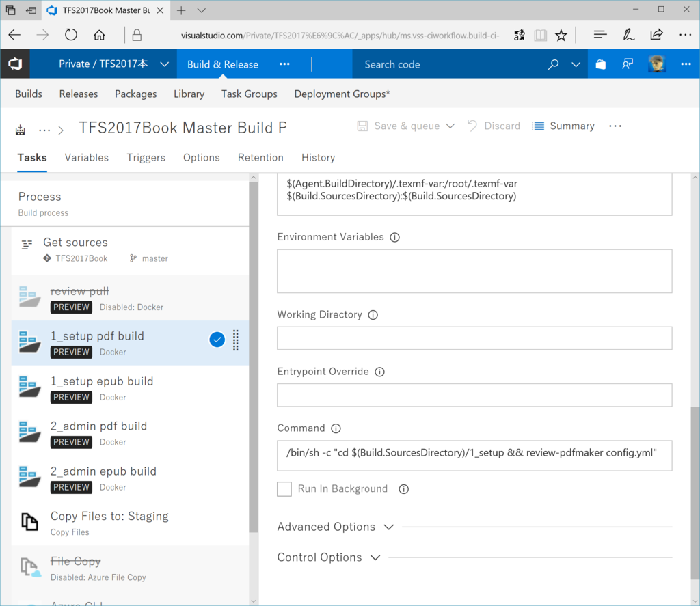Open the Builds hub
The image size is (700, 606).
point(29,94)
